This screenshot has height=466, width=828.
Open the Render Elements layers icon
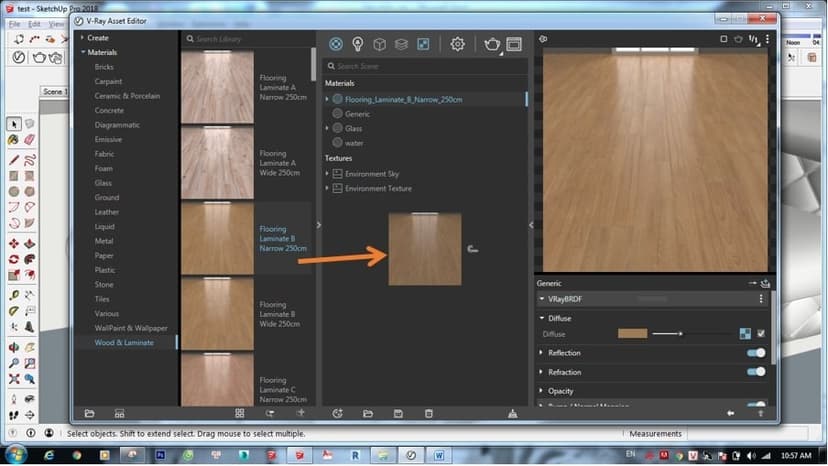pos(401,44)
